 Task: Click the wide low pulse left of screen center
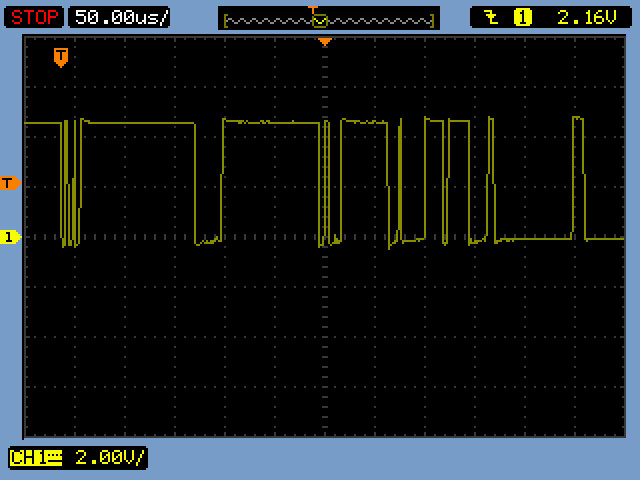coord(208,240)
